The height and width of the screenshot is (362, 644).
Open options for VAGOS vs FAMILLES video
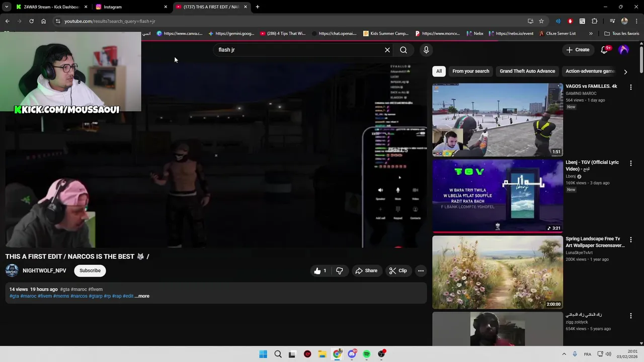pos(631,87)
